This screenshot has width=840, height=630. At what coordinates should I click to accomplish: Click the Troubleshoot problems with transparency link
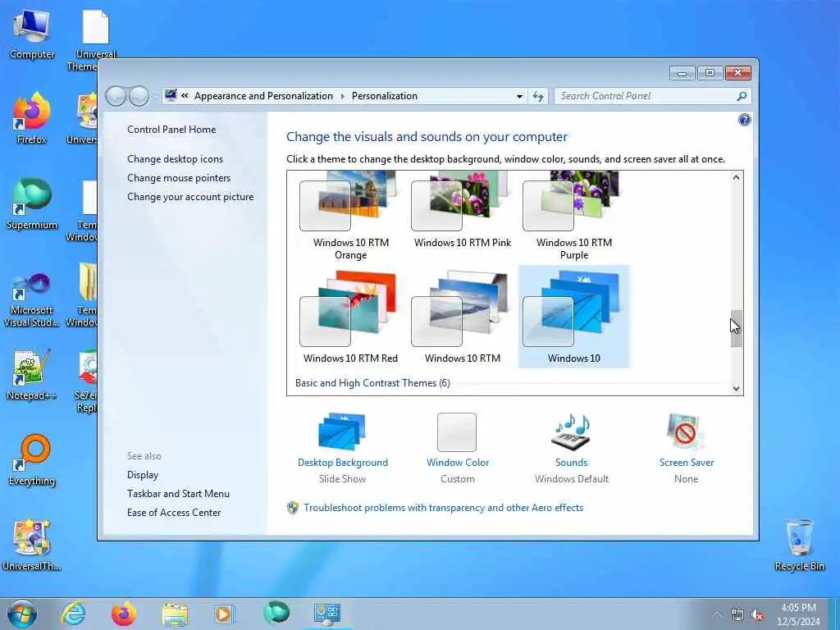click(x=443, y=507)
